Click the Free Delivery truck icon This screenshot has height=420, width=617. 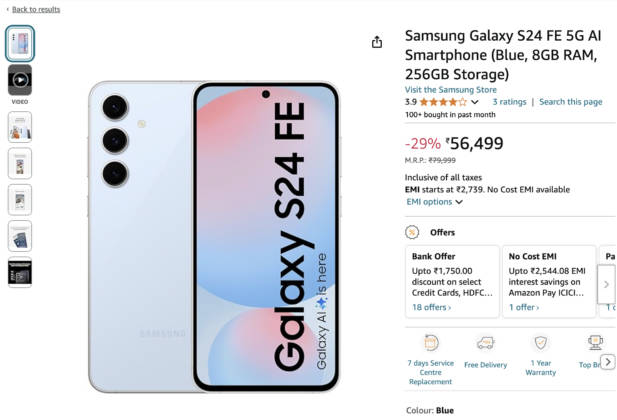[485, 343]
